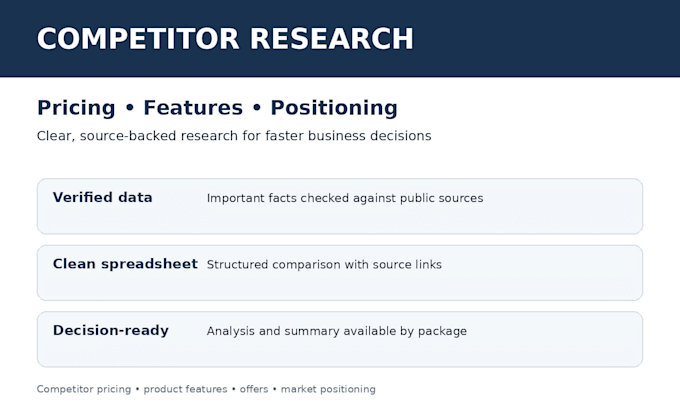Click Structured comparison with source links text
This screenshot has height=409, width=680.
tap(324, 265)
